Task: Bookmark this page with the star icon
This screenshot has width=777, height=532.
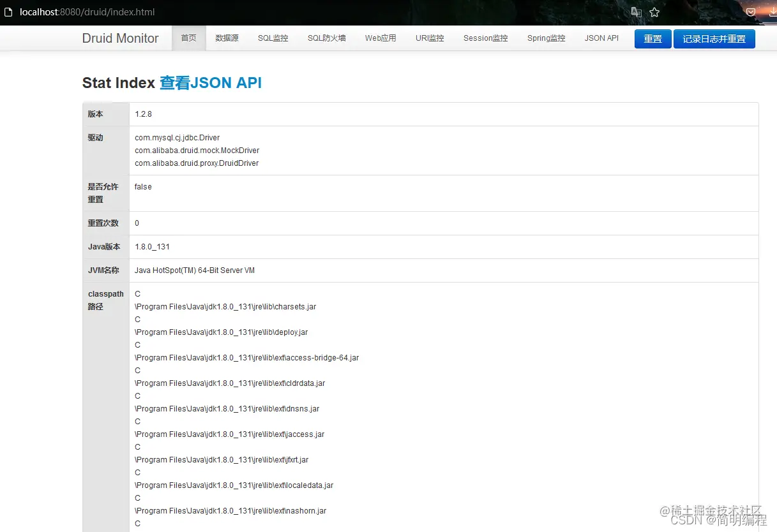Action: (654, 12)
